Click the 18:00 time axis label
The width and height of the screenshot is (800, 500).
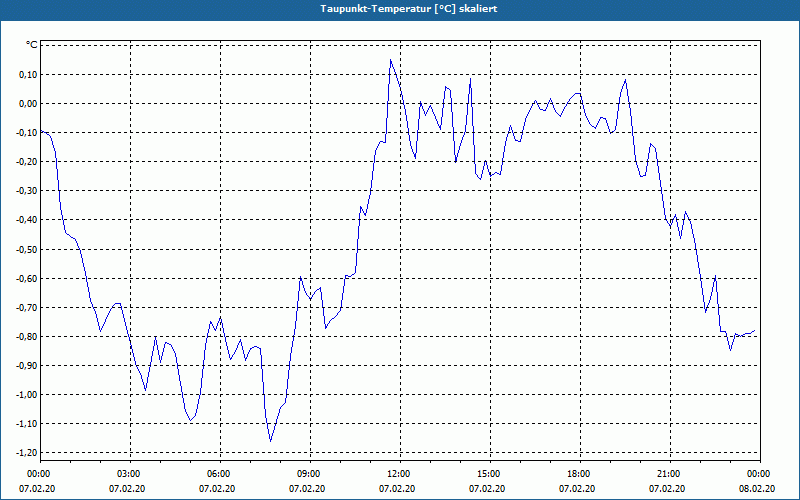click(580, 473)
